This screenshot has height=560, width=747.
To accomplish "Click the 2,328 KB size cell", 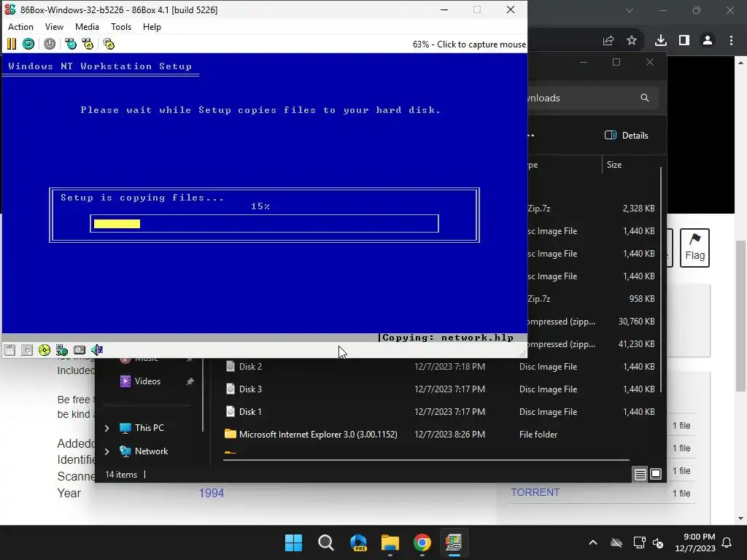I will point(638,208).
